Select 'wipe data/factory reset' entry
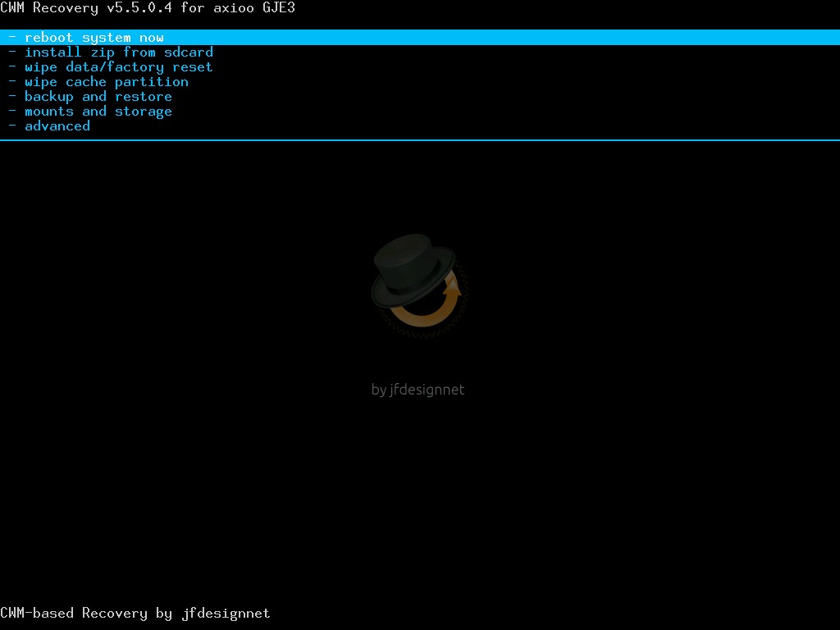This screenshot has height=630, width=840. point(111,67)
